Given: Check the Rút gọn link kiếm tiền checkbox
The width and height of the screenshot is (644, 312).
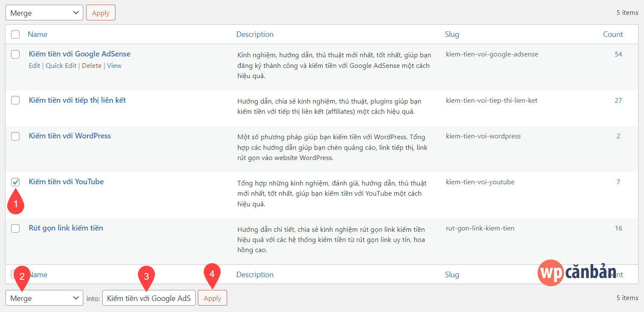Looking at the screenshot, I should 15,228.
